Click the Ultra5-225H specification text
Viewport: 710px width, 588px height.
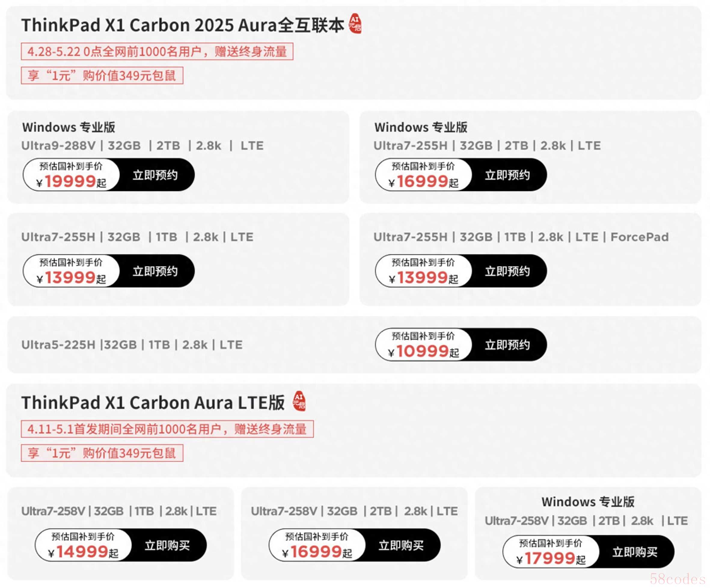(132, 345)
